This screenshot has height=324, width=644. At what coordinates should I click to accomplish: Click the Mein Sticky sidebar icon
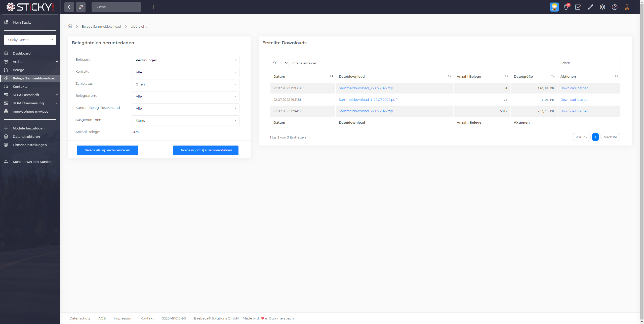tap(6, 22)
